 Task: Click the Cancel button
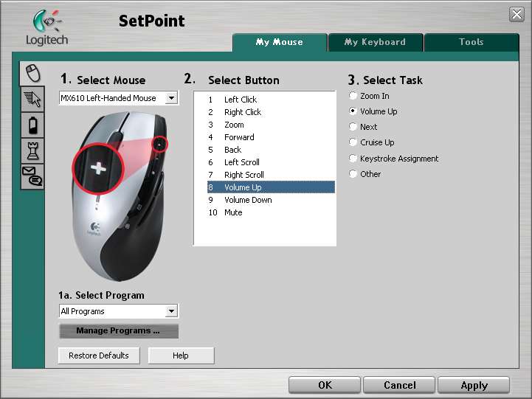click(x=399, y=385)
